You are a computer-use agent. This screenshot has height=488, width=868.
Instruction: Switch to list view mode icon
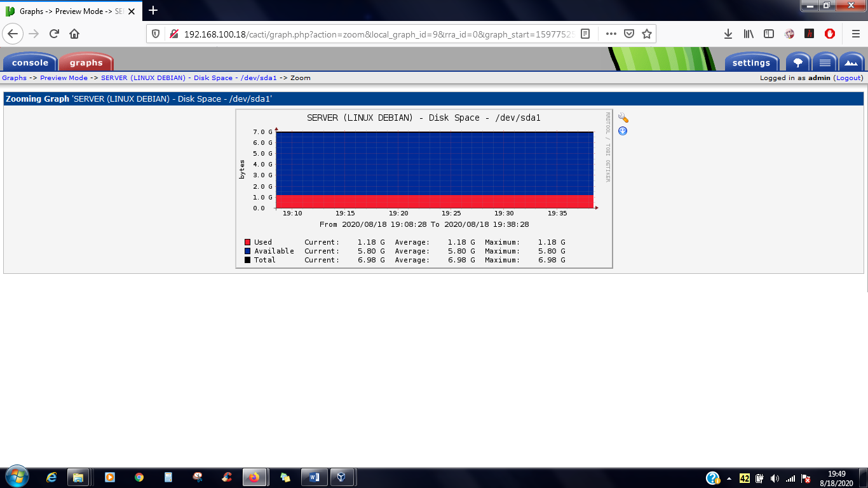(825, 62)
